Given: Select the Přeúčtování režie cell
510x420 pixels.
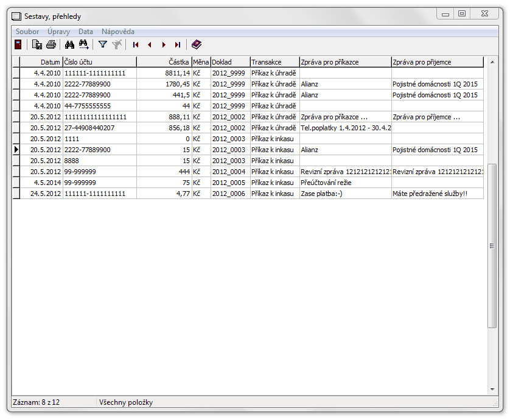Looking at the screenshot, I should [x=346, y=183].
